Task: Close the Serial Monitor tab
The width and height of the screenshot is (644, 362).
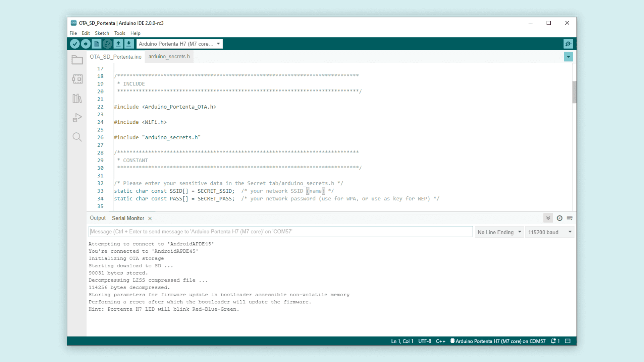Action: [150, 219]
